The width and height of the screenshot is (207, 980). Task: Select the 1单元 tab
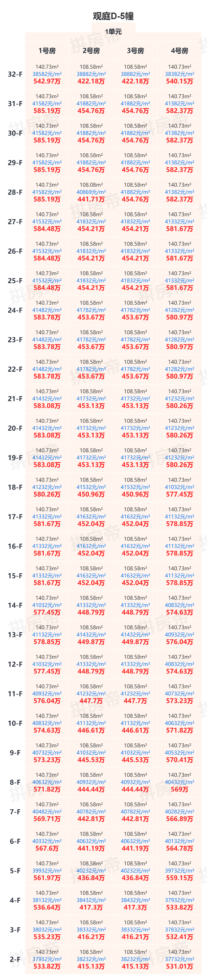[x=113, y=32]
